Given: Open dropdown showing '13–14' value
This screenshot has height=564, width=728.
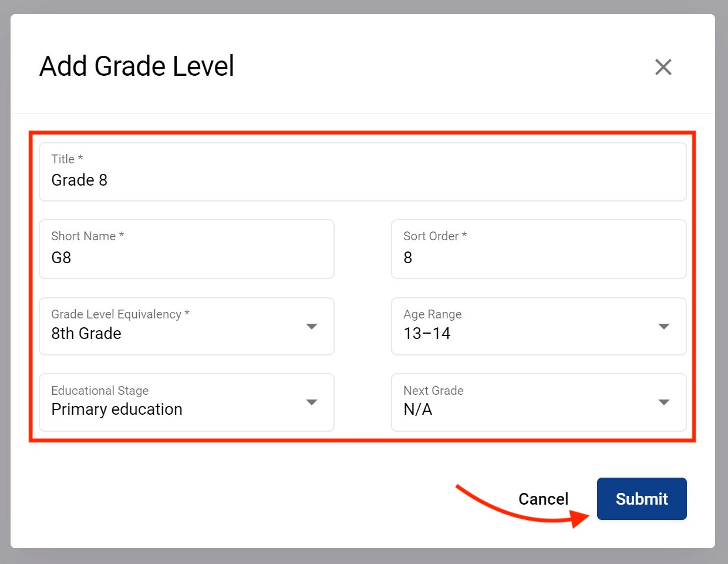Looking at the screenshot, I should coord(528,333).
